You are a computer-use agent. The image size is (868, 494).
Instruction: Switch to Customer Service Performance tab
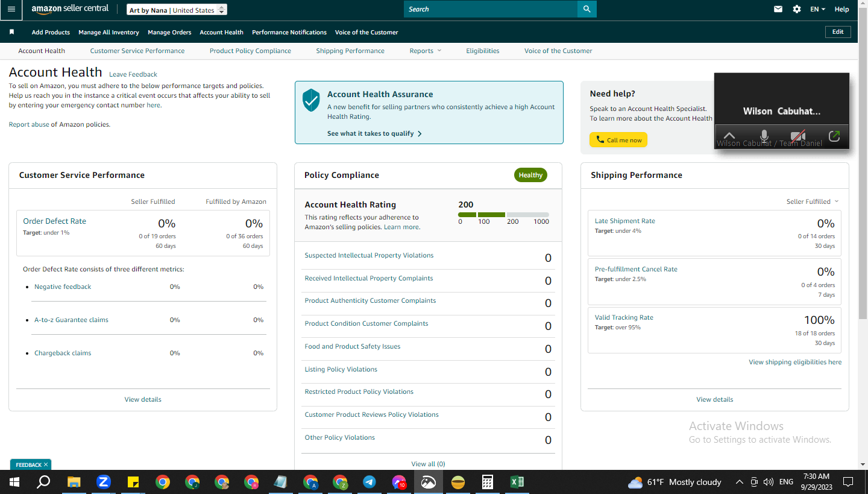(137, 51)
